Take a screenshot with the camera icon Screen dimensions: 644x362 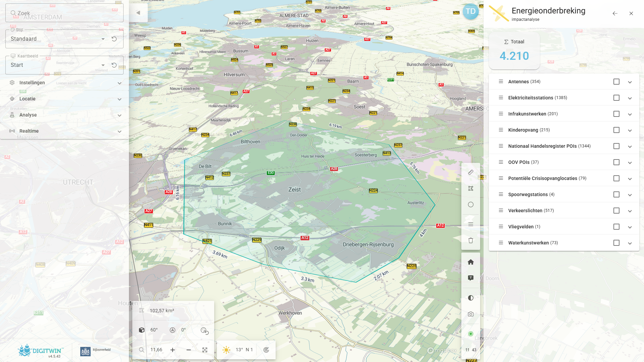click(471, 314)
